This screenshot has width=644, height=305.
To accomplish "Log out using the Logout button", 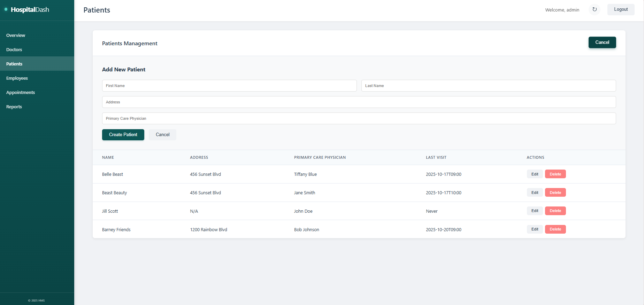I will [621, 9].
